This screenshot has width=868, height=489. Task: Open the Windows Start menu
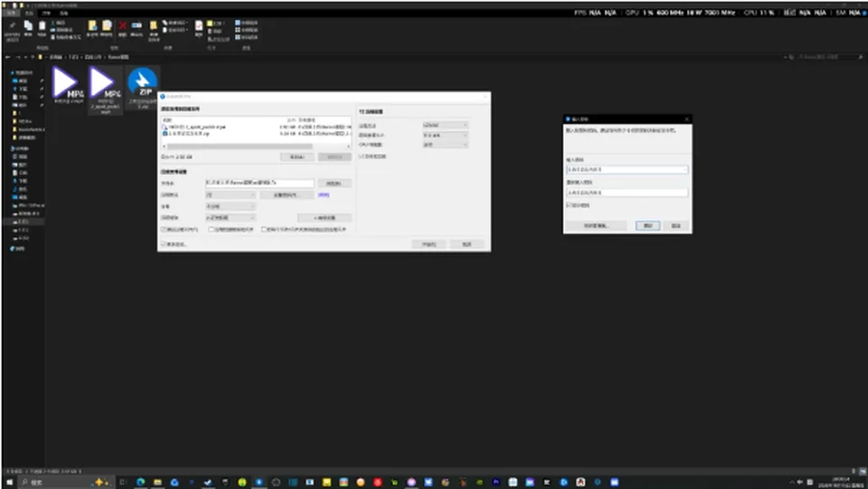coord(9,483)
